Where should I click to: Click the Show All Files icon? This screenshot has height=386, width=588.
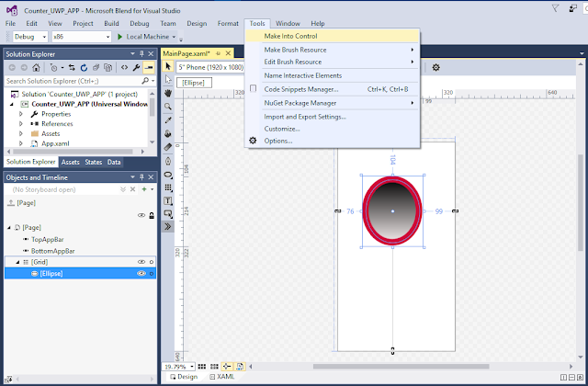coord(108,67)
